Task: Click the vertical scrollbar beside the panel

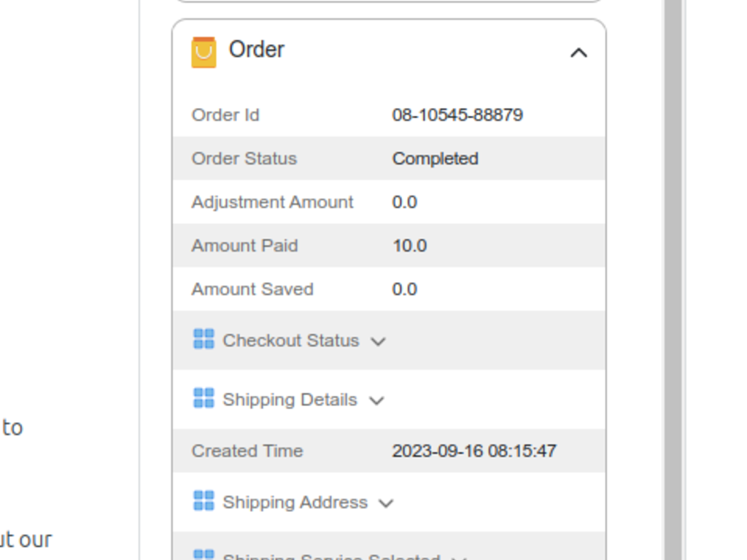Action: [673, 292]
